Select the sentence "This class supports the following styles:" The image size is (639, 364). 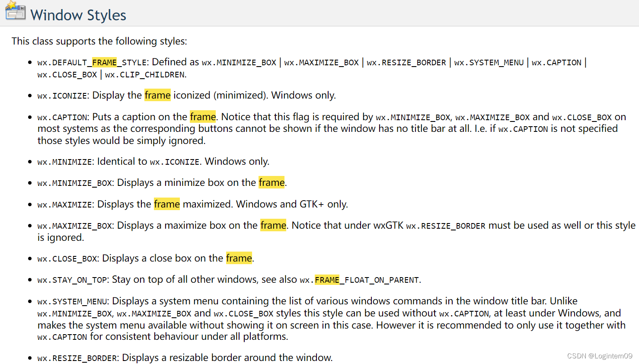coord(99,41)
